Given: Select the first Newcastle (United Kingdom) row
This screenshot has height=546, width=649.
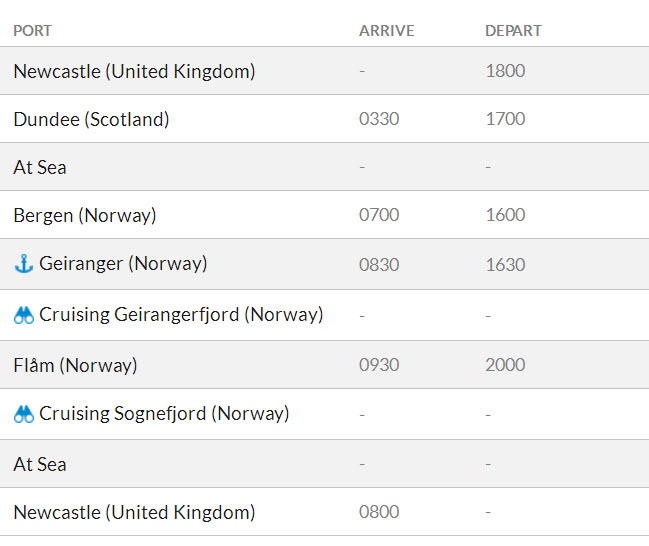Looking at the screenshot, I should (x=134, y=71).
